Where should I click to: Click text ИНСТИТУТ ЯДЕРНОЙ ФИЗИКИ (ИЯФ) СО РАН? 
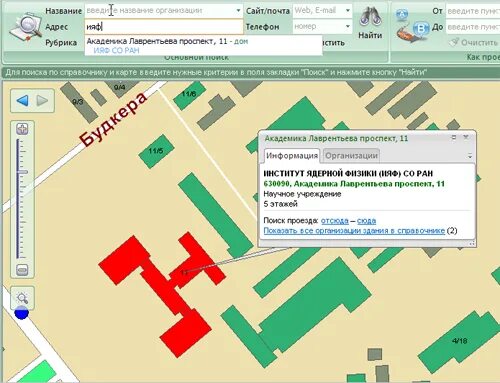[348, 174]
